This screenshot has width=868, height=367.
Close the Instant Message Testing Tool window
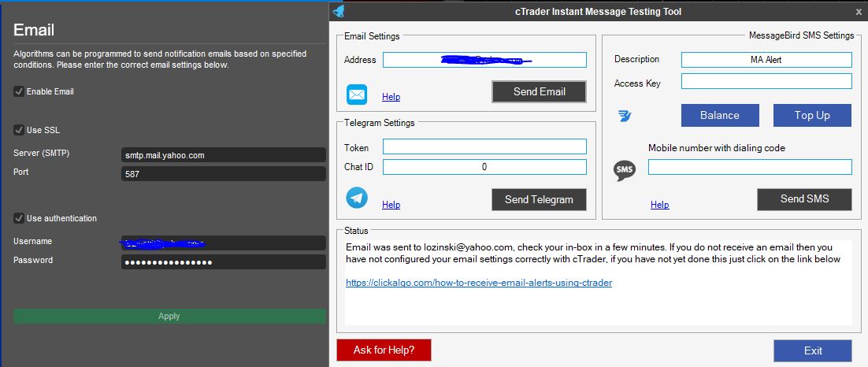(x=859, y=12)
